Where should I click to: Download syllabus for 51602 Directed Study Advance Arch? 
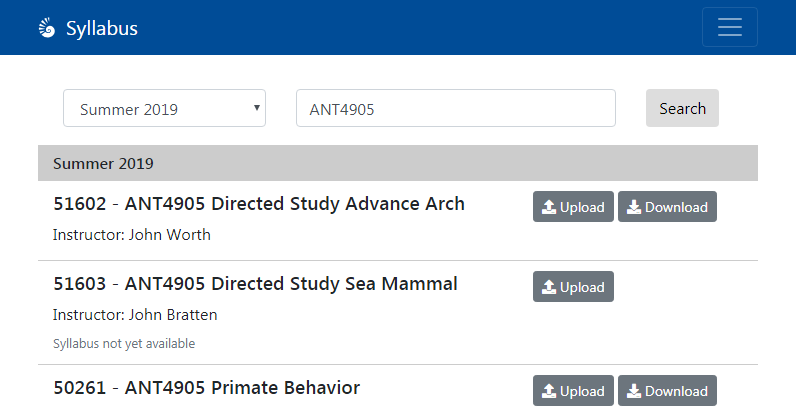667,207
